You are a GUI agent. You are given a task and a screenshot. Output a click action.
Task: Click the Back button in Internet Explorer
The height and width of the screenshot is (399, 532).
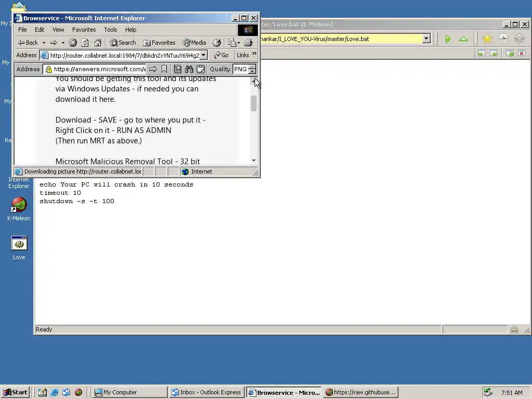(28, 43)
